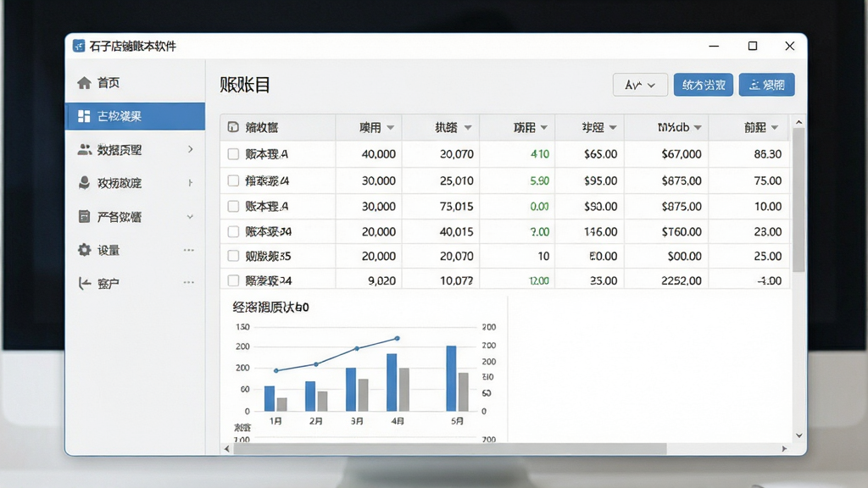The width and height of the screenshot is (868, 488).
Task: Select the checkbox in the 9,020 row
Action: 233,280
